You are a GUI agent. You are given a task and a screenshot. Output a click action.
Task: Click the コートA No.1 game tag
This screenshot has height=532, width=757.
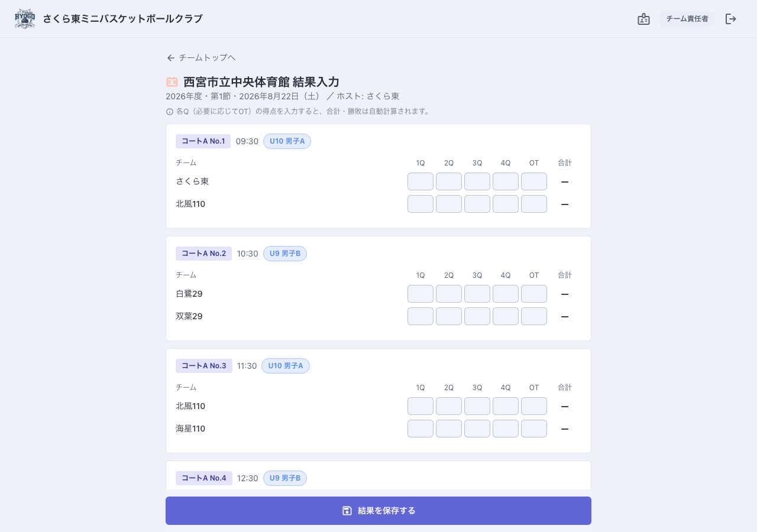203,141
